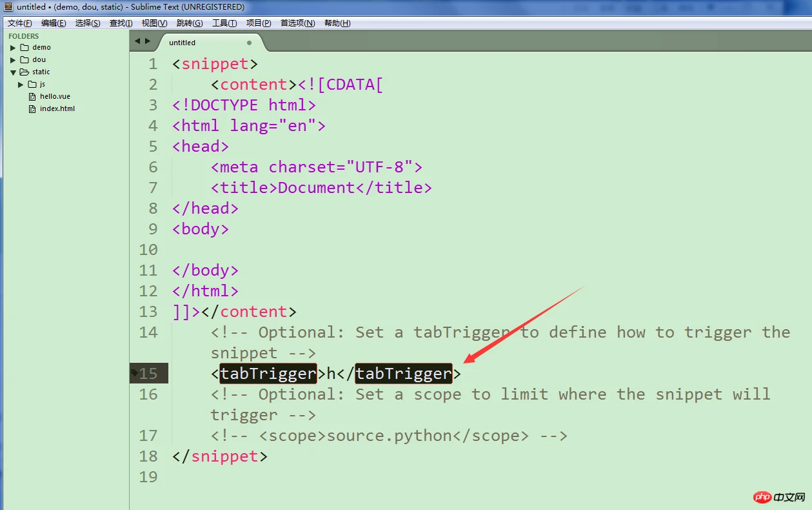Select the js folder in sidebar
The height and width of the screenshot is (510, 812).
[x=43, y=84]
